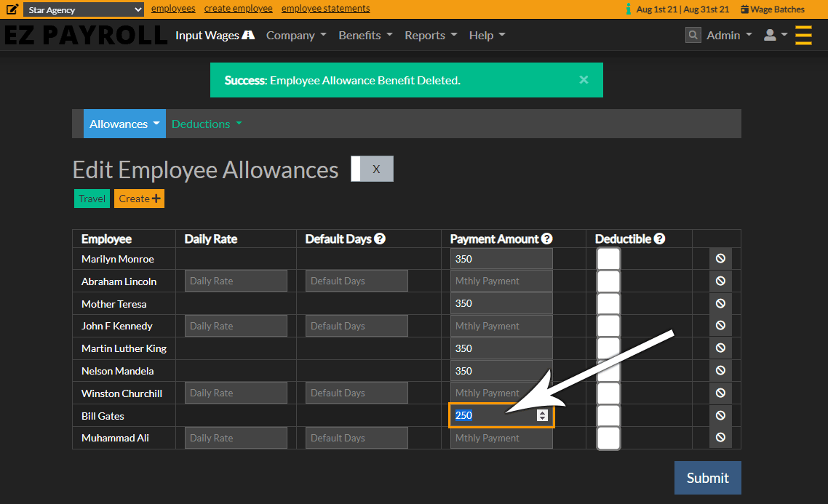Enable deductible for Bill Gates
Viewport: 828px width, 504px height.
(608, 415)
